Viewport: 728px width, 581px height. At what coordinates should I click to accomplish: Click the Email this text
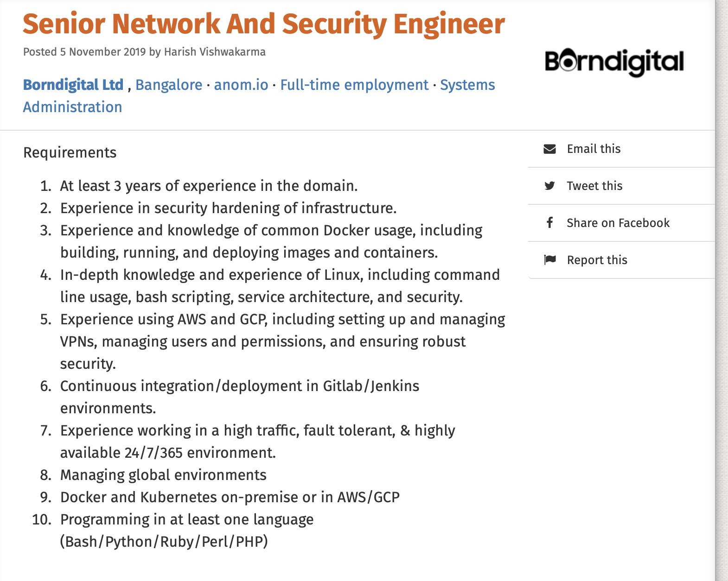point(594,149)
